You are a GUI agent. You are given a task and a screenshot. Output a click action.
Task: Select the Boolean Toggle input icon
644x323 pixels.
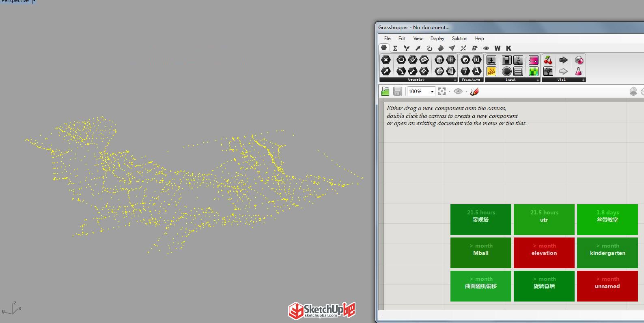[506, 60]
